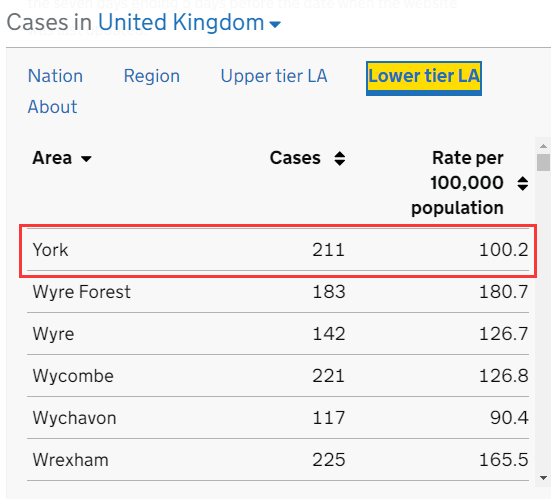Open the Upper tier LA tab
The image size is (551, 499).
[x=274, y=76]
